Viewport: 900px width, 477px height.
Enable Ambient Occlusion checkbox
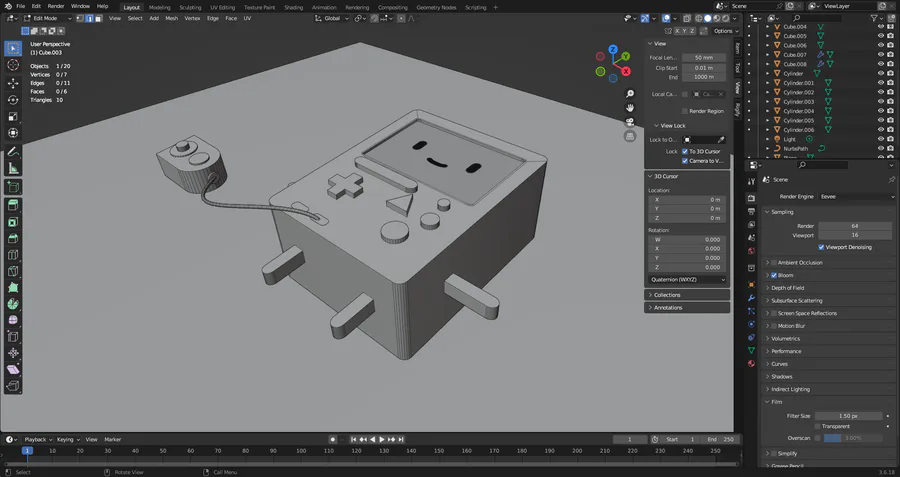[x=773, y=263]
